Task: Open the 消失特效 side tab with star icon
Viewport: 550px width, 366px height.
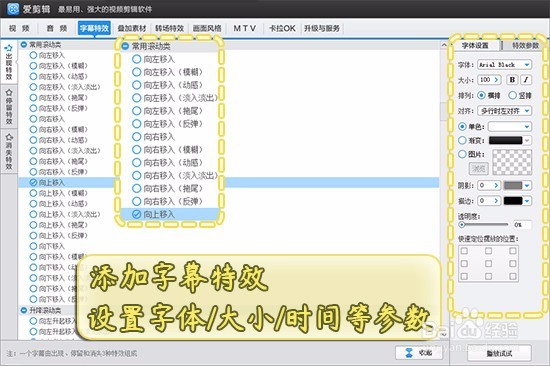Action: (9, 151)
